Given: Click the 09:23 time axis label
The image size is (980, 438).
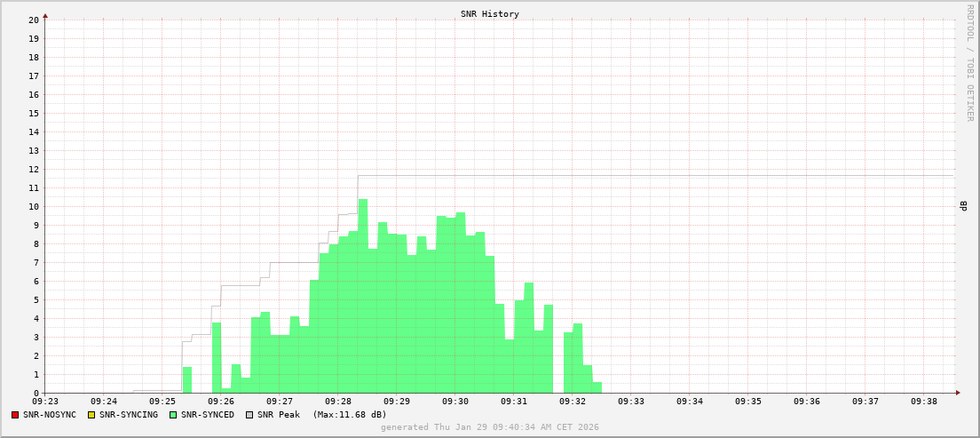Looking at the screenshot, I should pyautogui.click(x=45, y=402).
